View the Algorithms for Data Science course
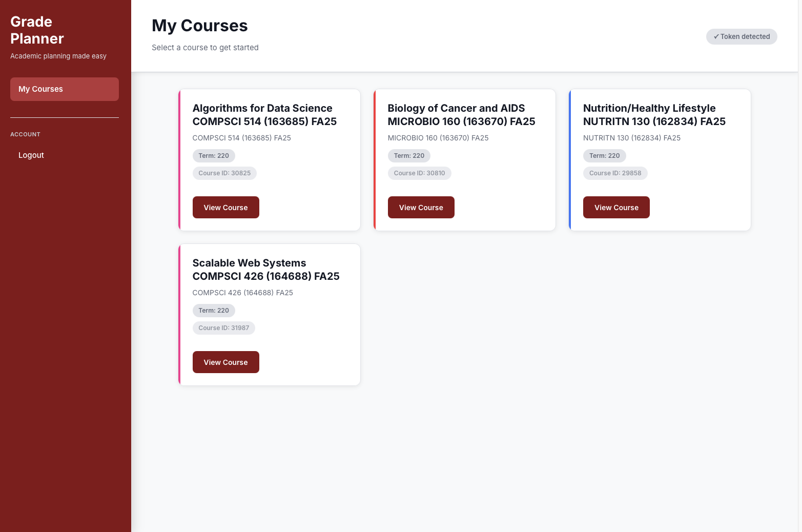The image size is (802, 532). point(226,208)
